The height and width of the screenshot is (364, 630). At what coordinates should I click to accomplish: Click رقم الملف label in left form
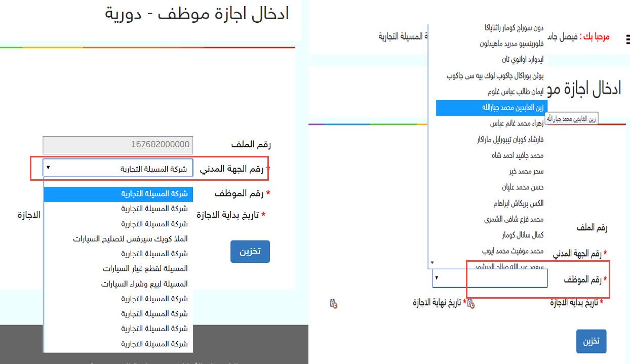[251, 145]
